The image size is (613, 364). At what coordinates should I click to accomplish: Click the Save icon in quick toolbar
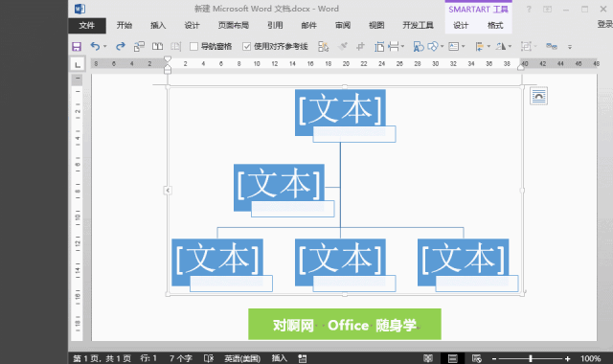(77, 47)
